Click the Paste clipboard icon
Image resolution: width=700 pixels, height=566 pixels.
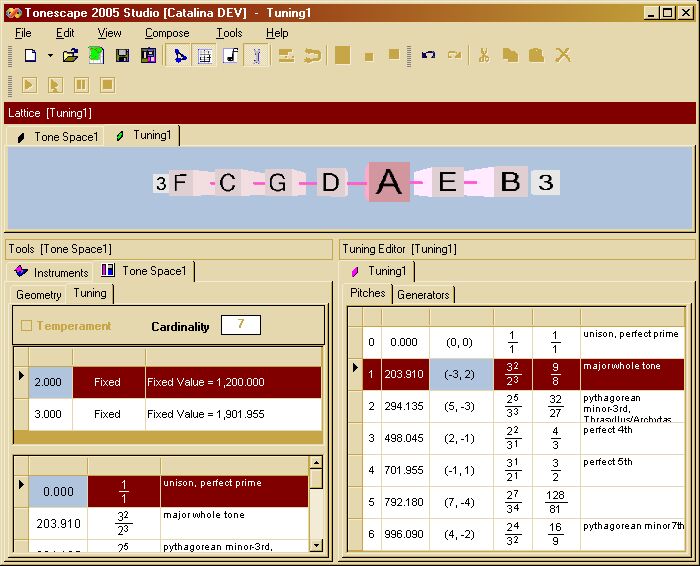click(537, 56)
